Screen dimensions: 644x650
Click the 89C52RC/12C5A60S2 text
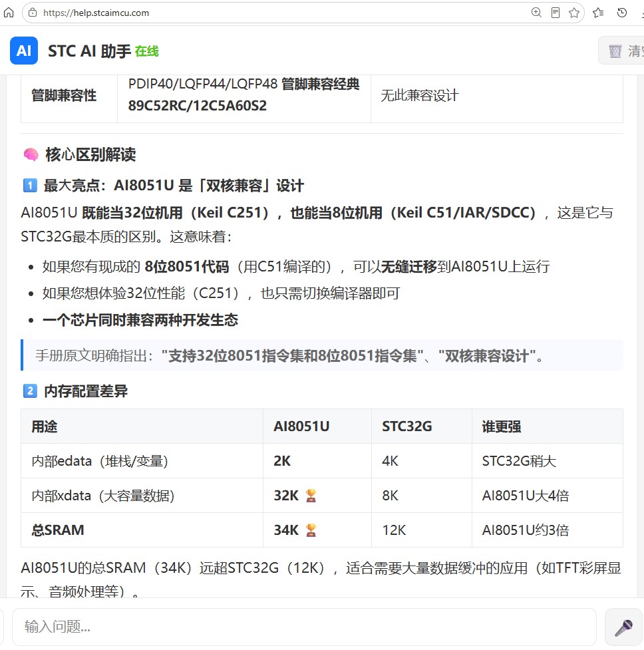198,106
